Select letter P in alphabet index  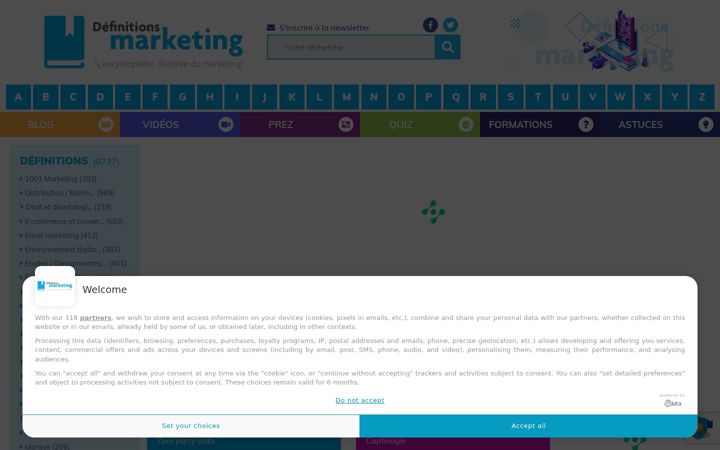pos(428,97)
